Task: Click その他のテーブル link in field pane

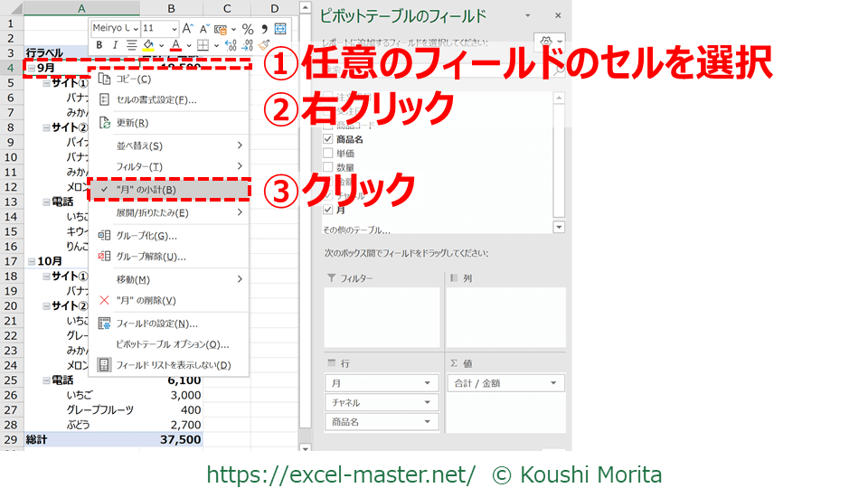Action: pyautogui.click(x=357, y=230)
